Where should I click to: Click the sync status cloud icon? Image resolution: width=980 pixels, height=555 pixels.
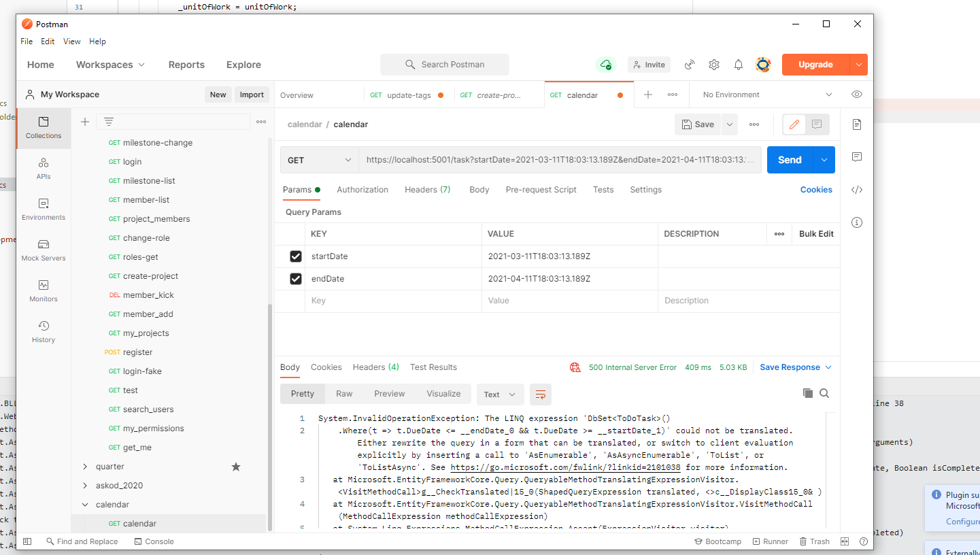click(x=605, y=65)
